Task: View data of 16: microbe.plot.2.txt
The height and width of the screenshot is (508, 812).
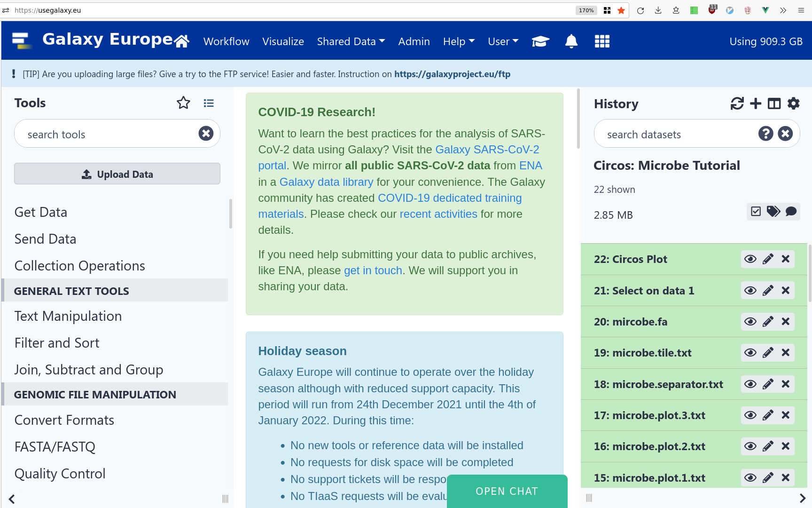Action: tap(750, 446)
